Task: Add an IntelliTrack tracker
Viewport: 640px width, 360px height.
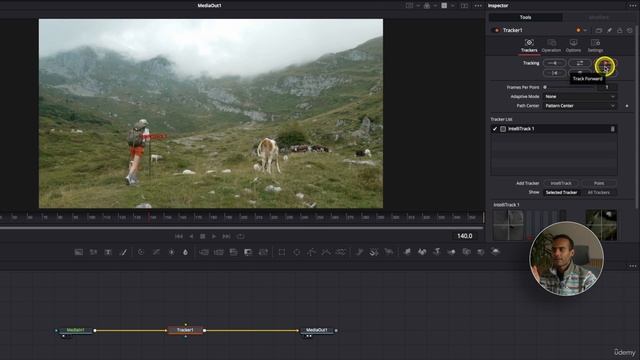Action: [561, 183]
